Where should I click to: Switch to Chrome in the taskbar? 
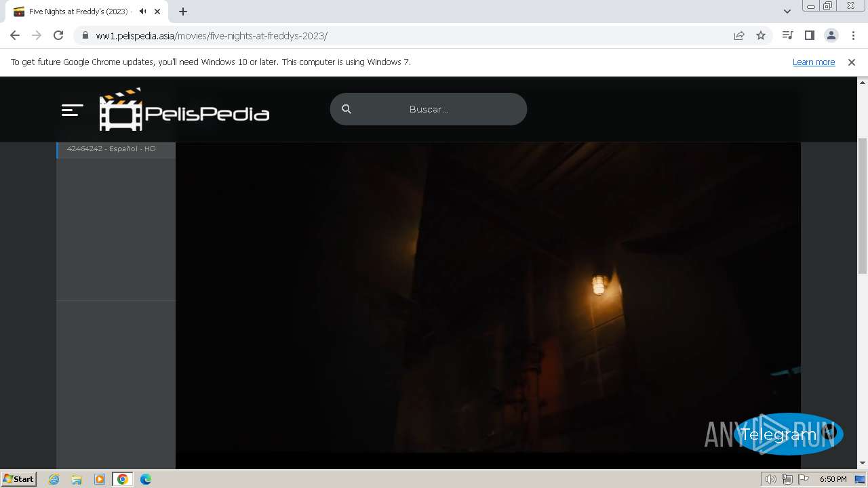(123, 479)
